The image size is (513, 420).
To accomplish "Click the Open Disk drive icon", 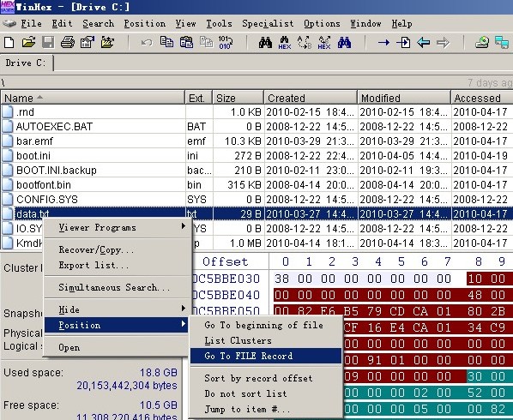I will (x=482, y=43).
